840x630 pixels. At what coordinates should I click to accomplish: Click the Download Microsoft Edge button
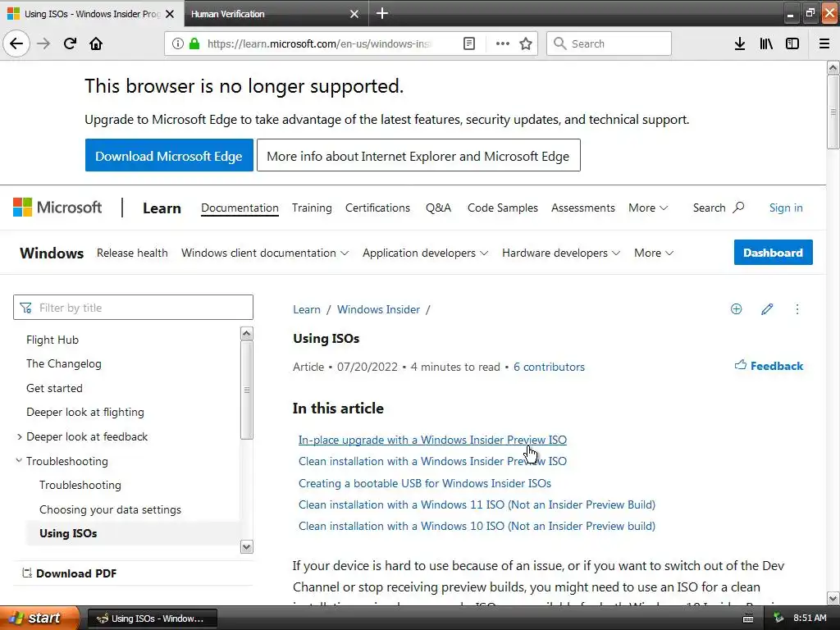(169, 156)
